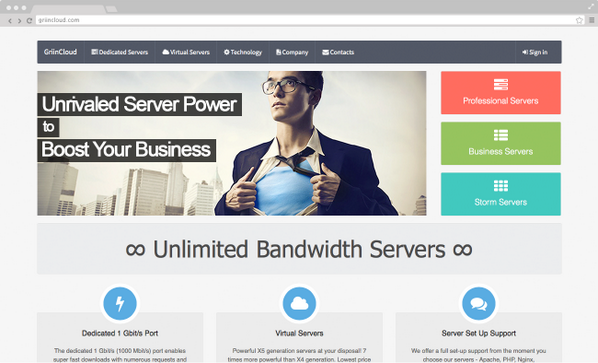598x363 pixels.
Task: Click the cloud circle icon
Action: click(299, 304)
